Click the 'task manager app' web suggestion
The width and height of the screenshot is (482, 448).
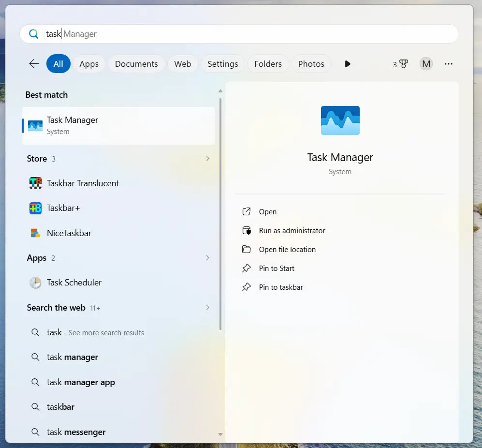pyautogui.click(x=118, y=382)
